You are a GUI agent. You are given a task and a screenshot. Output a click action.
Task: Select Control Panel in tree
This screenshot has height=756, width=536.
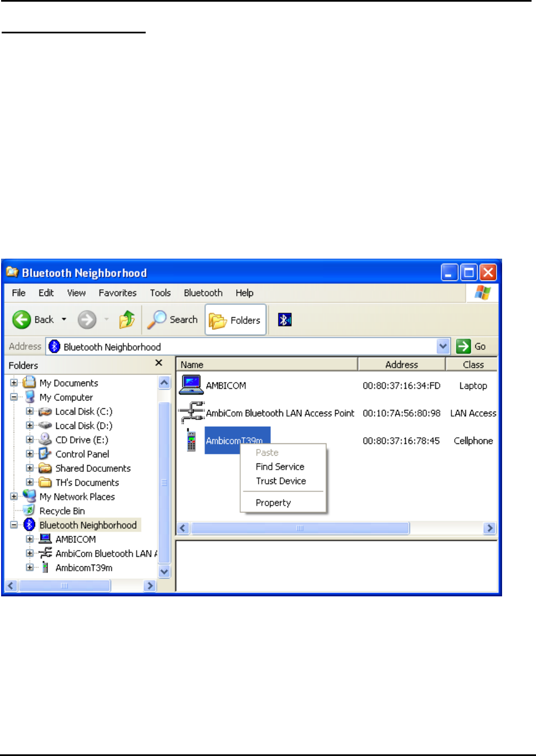click(82, 454)
